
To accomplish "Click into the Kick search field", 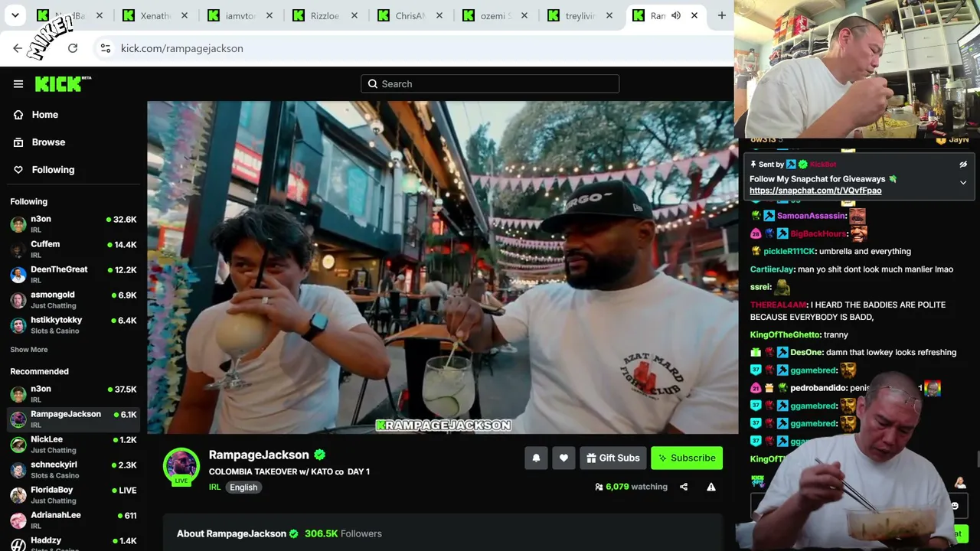I will 490,84.
